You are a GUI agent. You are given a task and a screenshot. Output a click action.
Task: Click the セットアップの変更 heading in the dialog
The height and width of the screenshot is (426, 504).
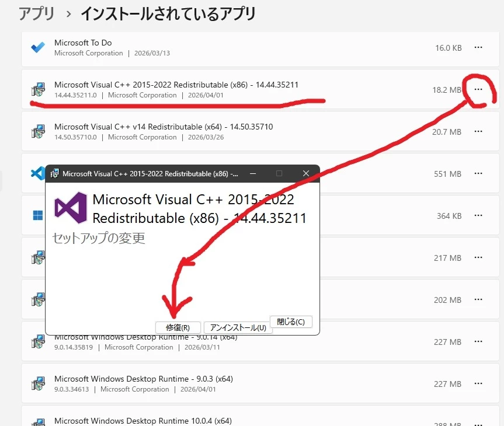pos(99,238)
